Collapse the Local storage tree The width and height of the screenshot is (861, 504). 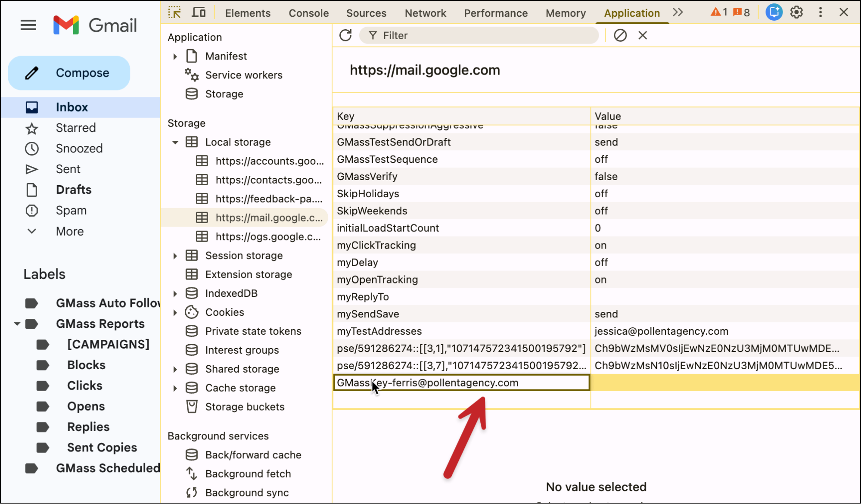click(175, 142)
